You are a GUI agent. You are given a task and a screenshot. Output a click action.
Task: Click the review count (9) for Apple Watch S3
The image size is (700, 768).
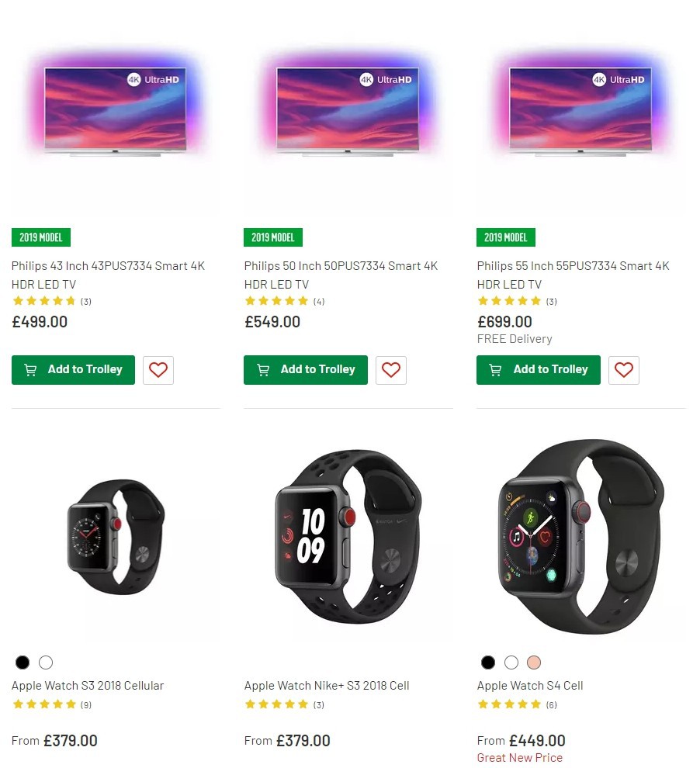point(85,705)
